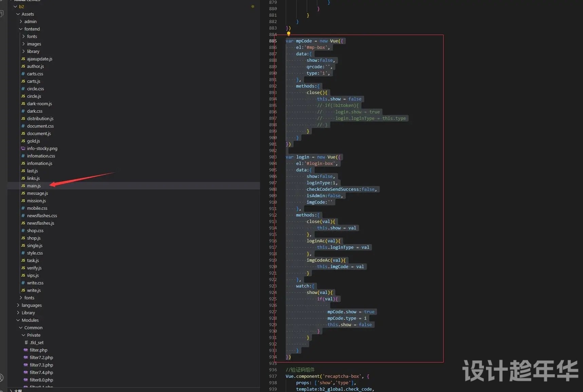The width and height of the screenshot is (583, 392).
Task: Open filter7.4.php file
Action: [x=41, y=372]
